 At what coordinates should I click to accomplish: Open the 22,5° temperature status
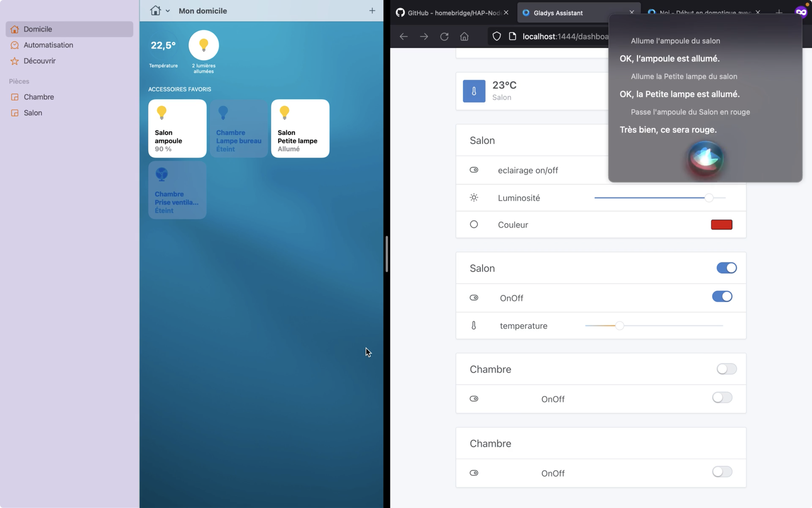coord(163,45)
